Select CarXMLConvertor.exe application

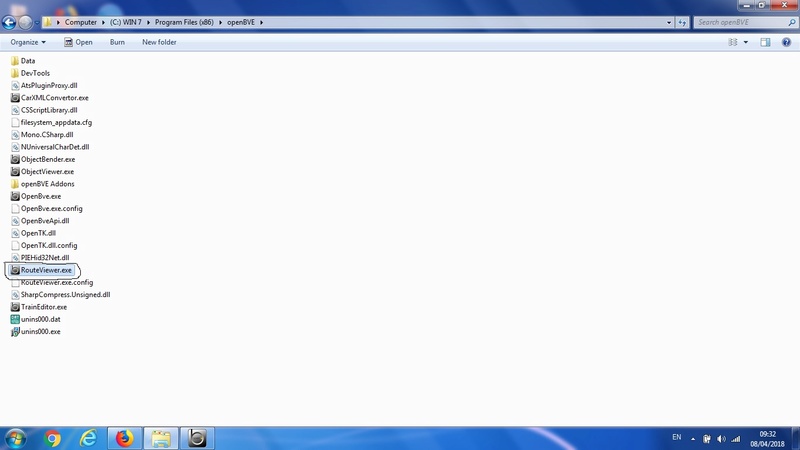(49, 97)
